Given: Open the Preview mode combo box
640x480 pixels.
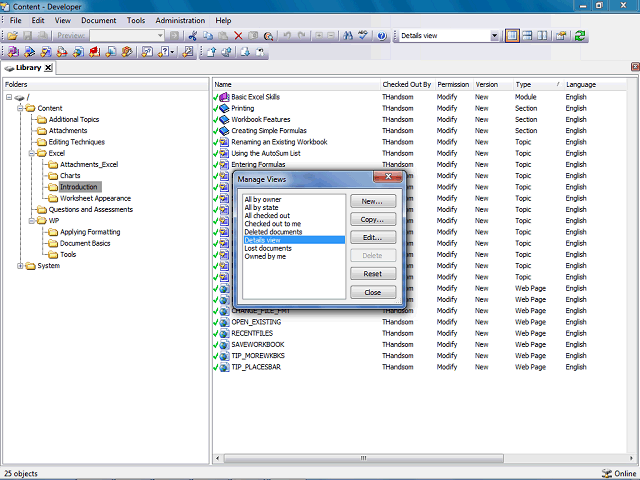Looking at the screenshot, I should (127, 36).
